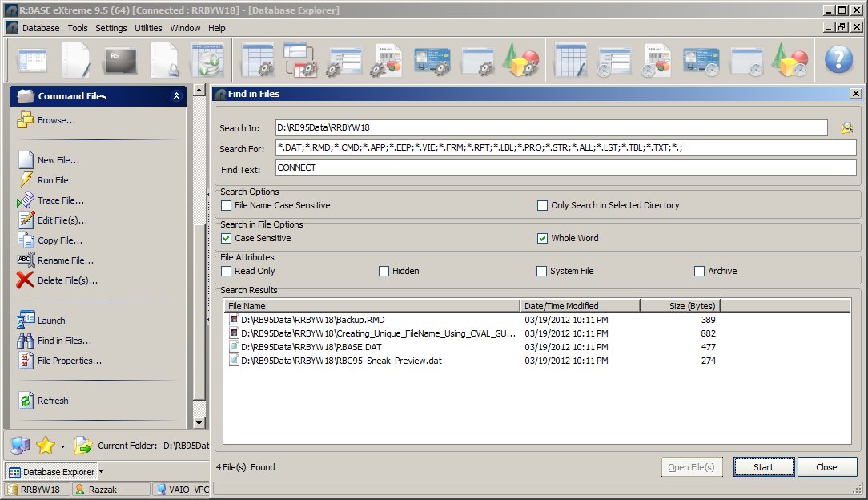Enable the Read Only file attribute
Viewport: 868px width, 500px height.
(227, 271)
